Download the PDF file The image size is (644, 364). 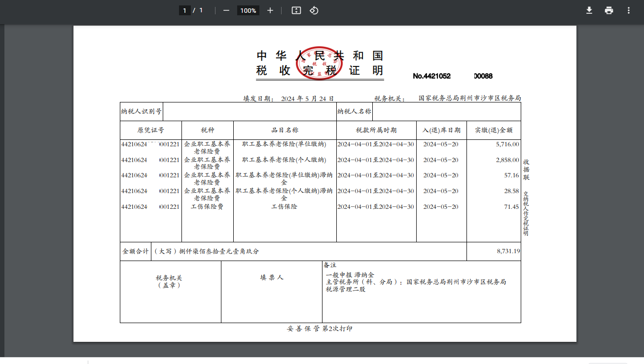(x=589, y=10)
